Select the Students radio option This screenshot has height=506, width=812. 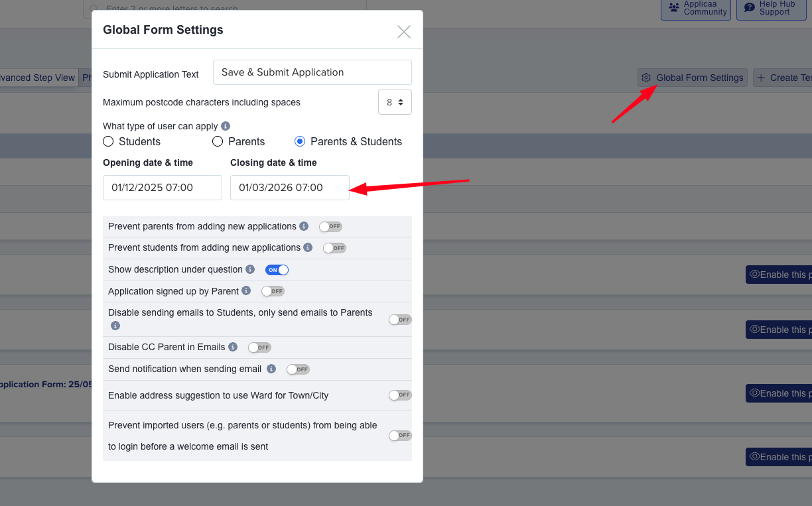(109, 141)
